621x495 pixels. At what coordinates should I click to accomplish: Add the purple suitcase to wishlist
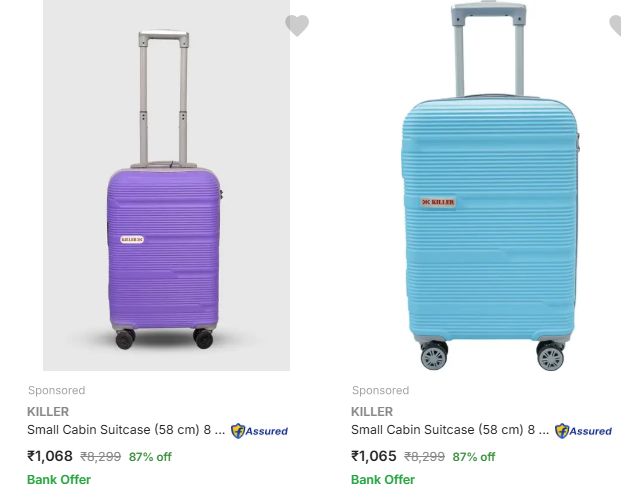297,25
